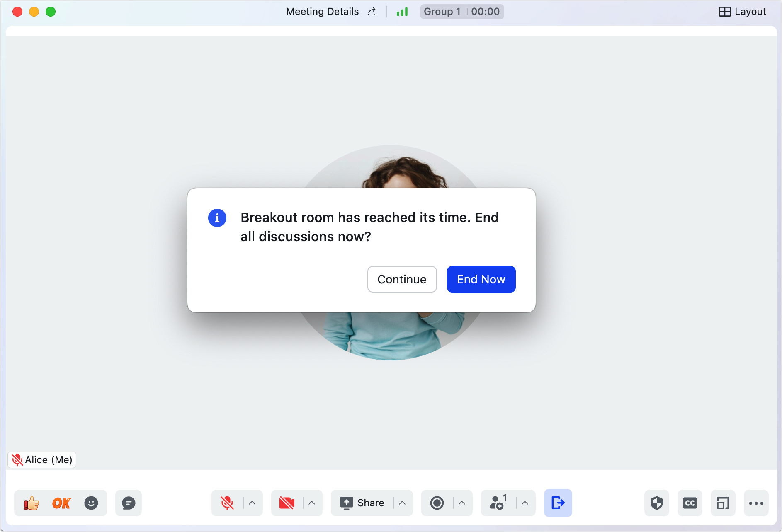This screenshot has height=532, width=782.
Task: Open the smiley emoji reactions picker
Action: (91, 503)
